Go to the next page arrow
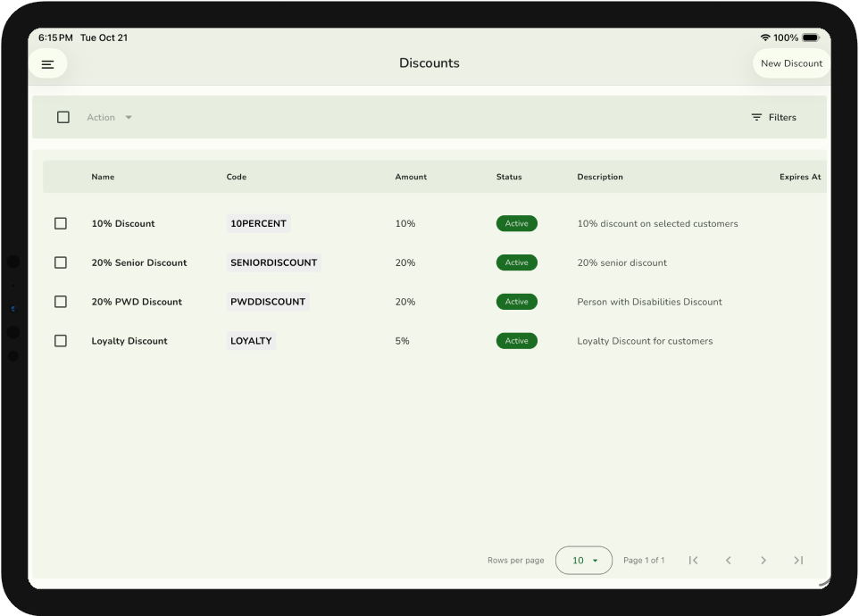The image size is (859, 616). coord(763,560)
